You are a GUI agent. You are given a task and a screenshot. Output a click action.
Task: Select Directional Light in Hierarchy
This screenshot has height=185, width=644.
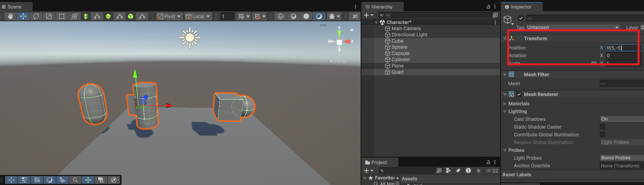point(410,35)
